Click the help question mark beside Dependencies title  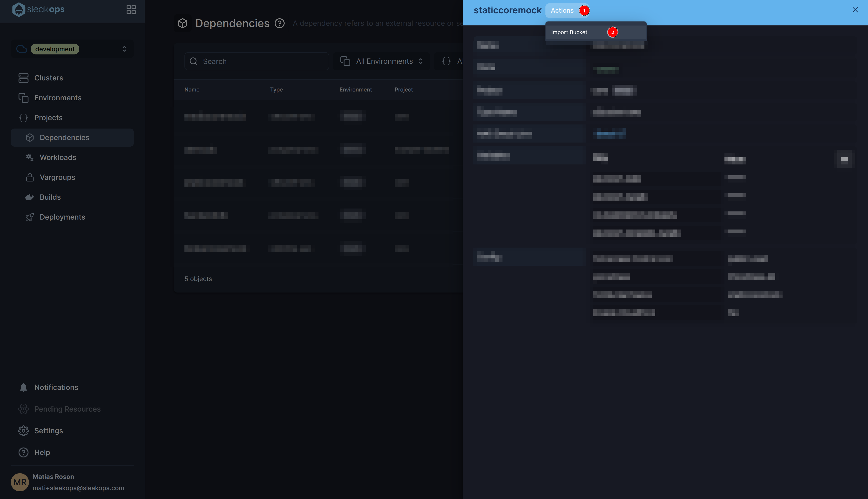coord(280,23)
